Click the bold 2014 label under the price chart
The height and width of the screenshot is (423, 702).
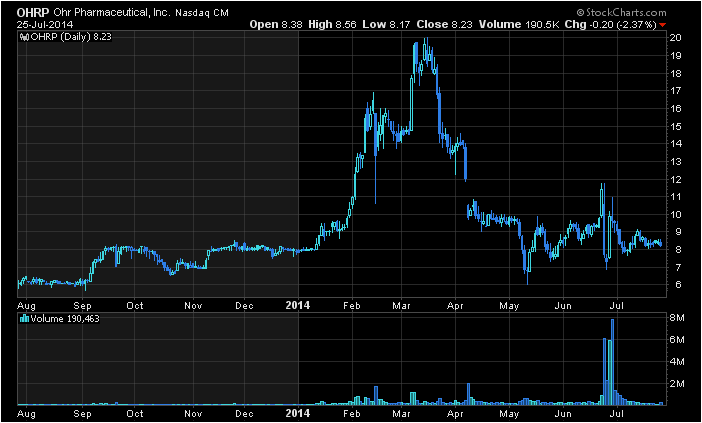coord(298,305)
